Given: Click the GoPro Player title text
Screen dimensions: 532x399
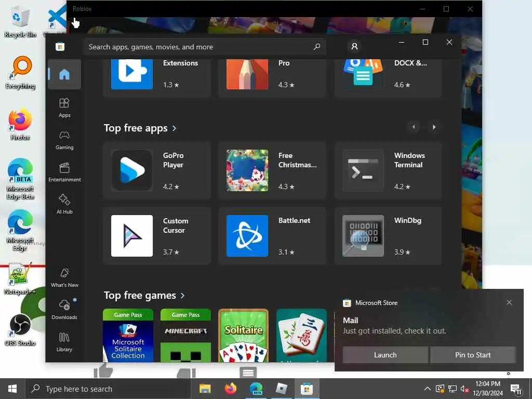Looking at the screenshot, I should tap(174, 160).
